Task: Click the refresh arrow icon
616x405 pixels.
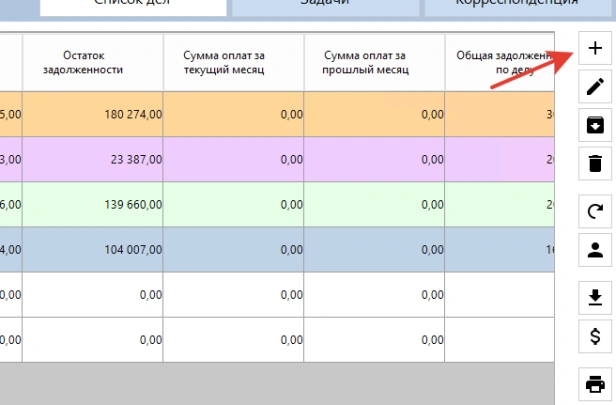Action: coord(595,211)
